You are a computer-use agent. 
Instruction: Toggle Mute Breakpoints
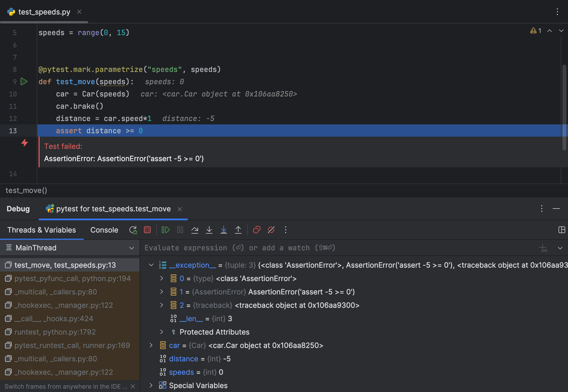pos(271,230)
